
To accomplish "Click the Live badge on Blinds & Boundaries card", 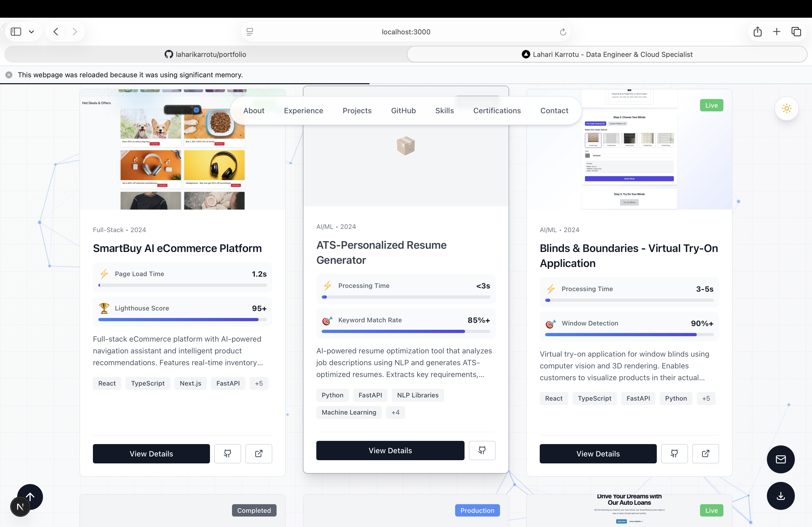I will click(x=711, y=105).
